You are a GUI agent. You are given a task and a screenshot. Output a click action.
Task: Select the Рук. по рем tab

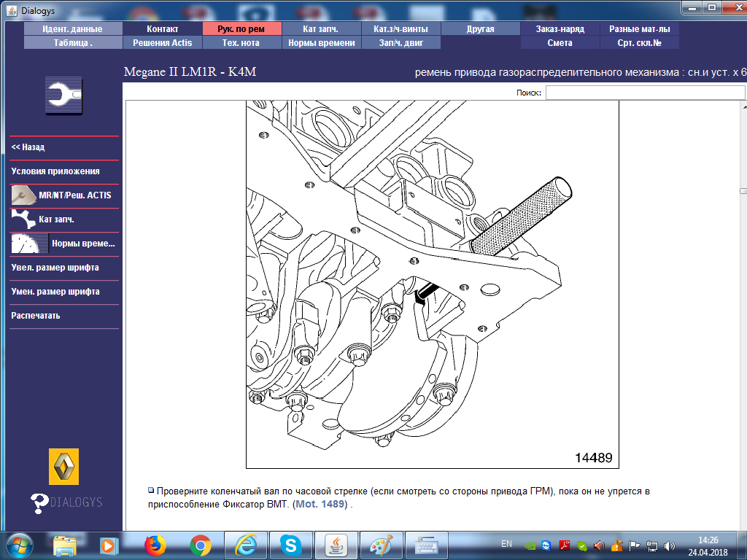(x=242, y=29)
